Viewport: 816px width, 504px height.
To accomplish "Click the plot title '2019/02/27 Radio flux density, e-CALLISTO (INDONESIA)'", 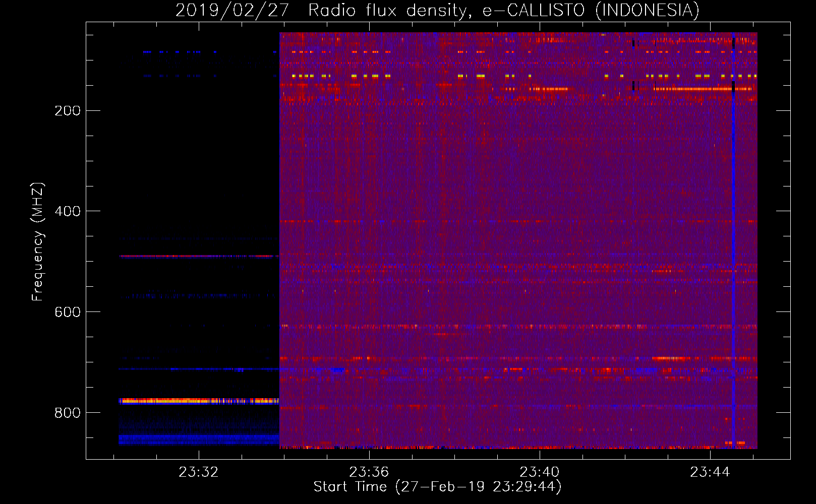I will click(x=437, y=10).
